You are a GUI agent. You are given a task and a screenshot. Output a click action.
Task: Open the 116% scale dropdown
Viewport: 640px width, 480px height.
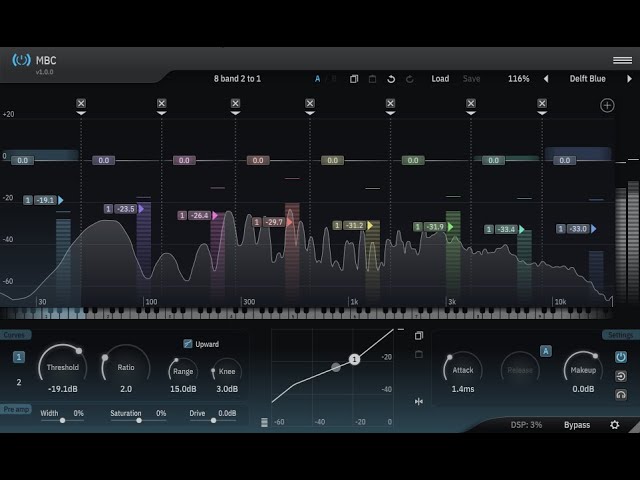pos(518,79)
